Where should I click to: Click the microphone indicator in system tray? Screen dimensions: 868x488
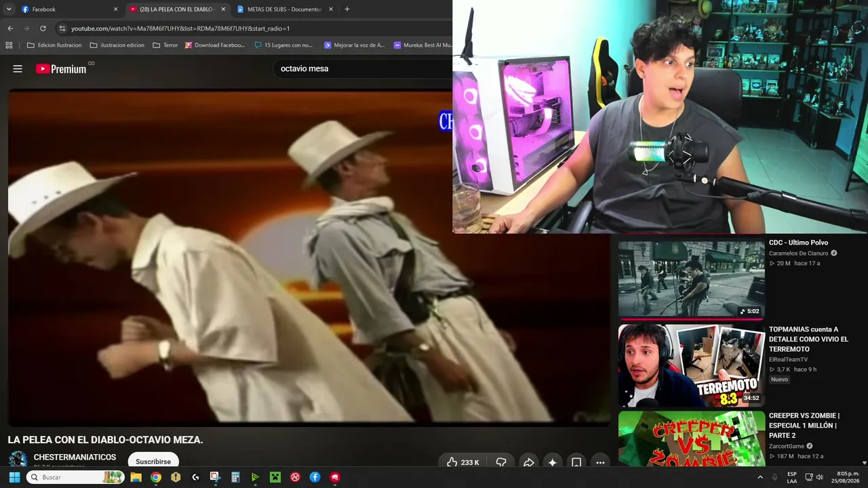coord(774,477)
